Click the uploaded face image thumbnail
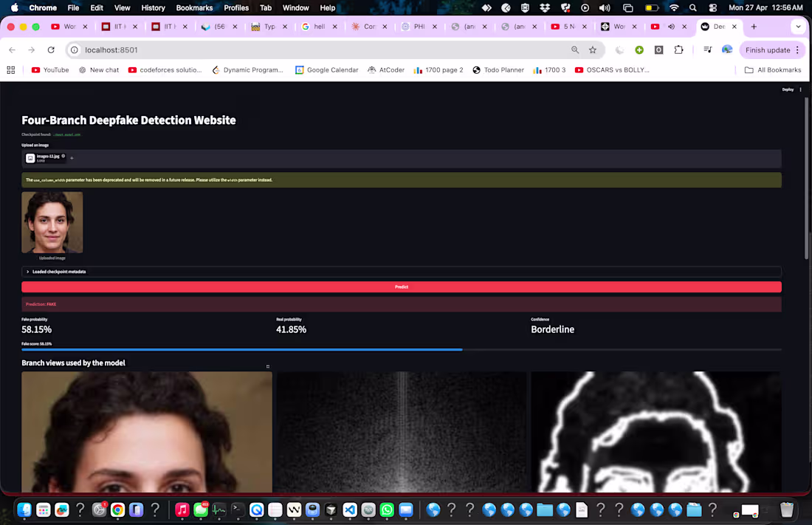The image size is (812, 525). pos(52,222)
